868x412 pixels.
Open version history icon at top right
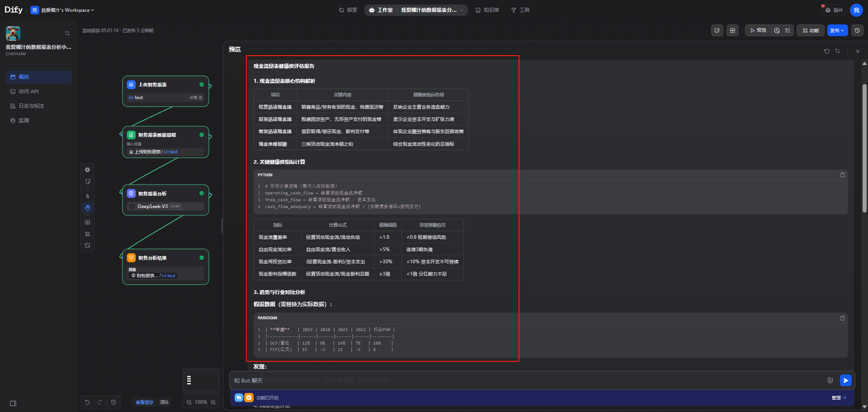[x=857, y=30]
